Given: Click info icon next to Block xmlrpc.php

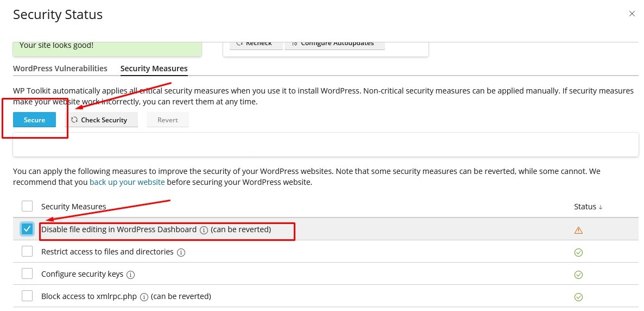Looking at the screenshot, I should (x=144, y=297).
